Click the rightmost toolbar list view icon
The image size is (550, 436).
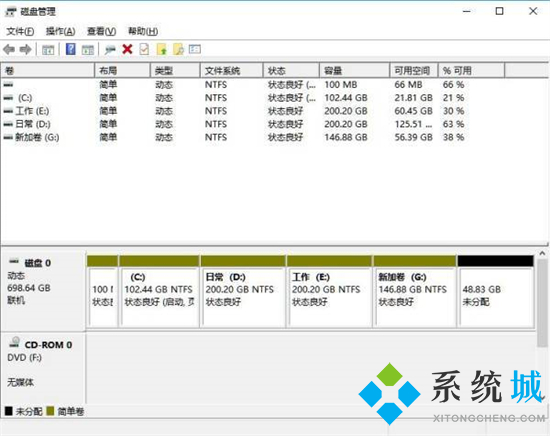195,49
